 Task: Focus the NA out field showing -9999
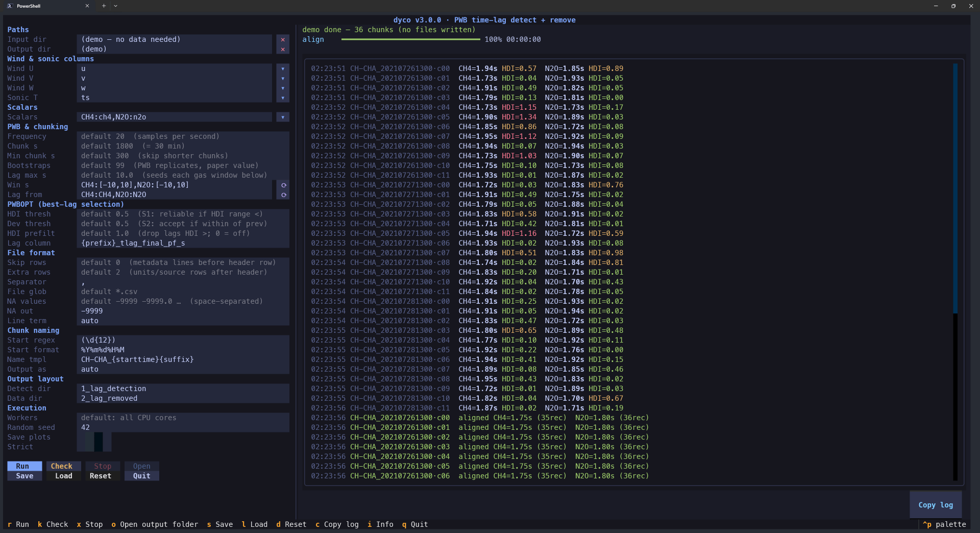click(183, 311)
